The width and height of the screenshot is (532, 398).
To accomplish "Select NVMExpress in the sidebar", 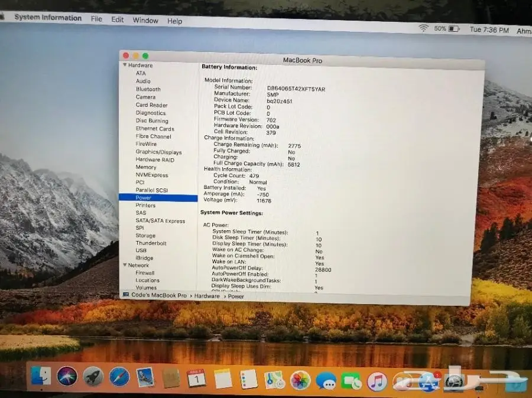I will [x=152, y=175].
